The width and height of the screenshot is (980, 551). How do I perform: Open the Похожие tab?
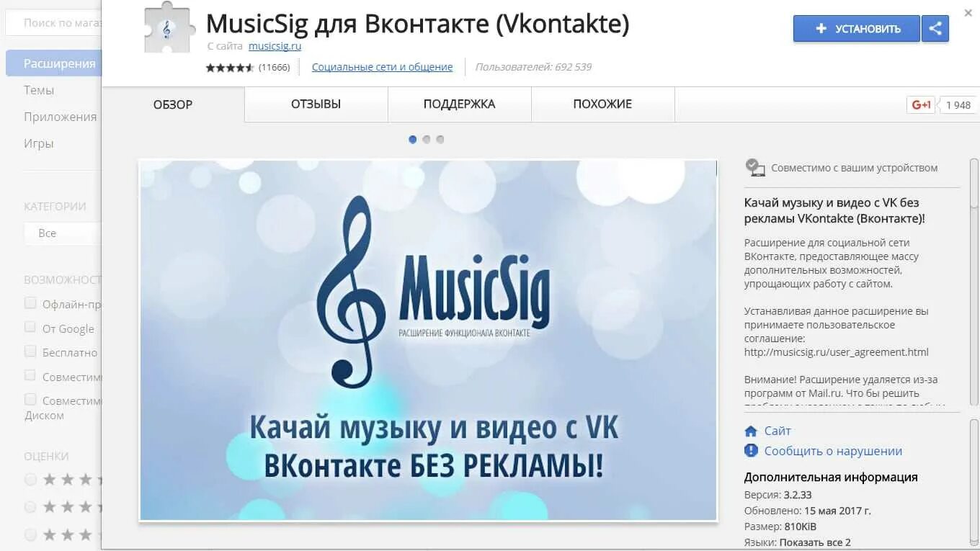click(x=602, y=104)
